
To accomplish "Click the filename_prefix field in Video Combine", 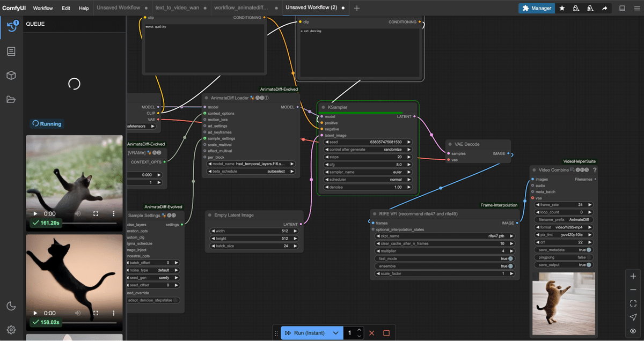I will (x=563, y=220).
